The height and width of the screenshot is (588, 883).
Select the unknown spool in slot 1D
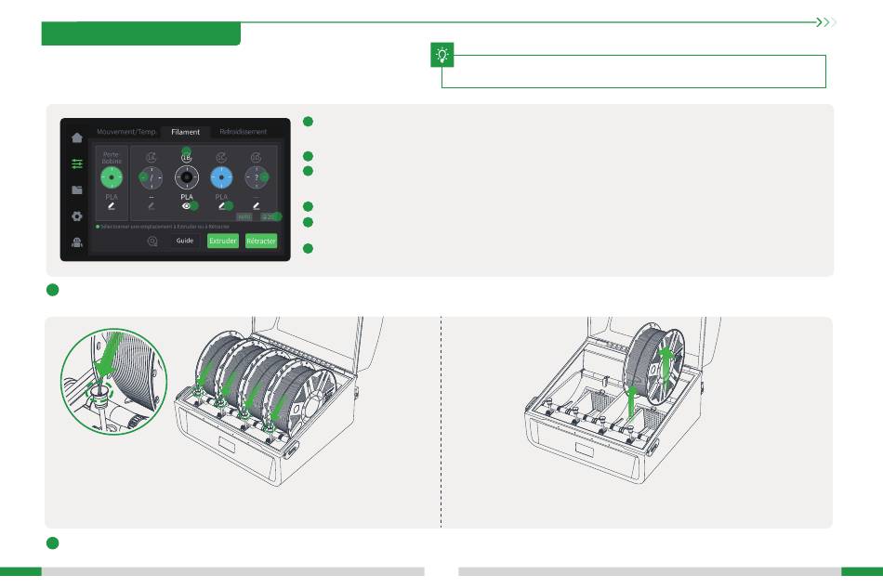[x=257, y=177]
